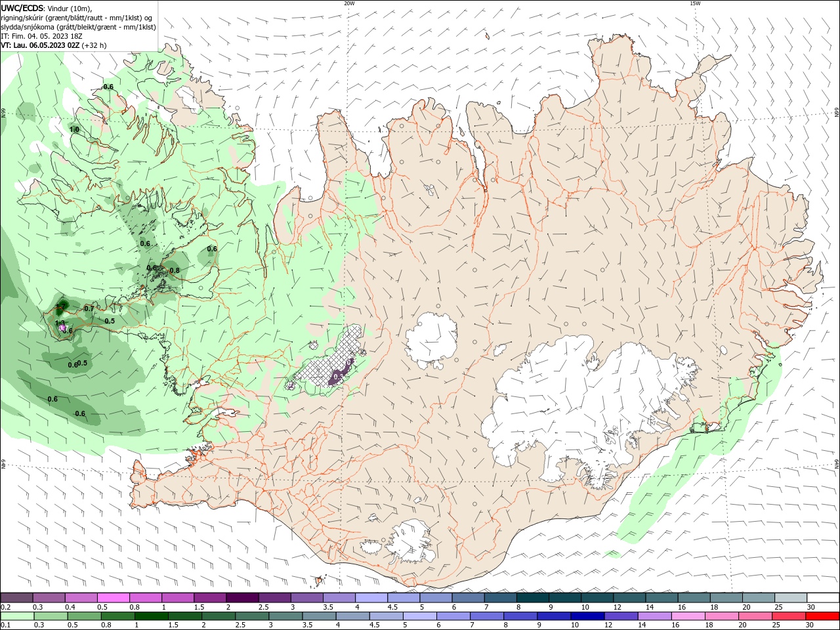Click the darkest green 1 mm rain legend swatch
Viewport: 840px width, 630px height.
[x=152, y=616]
